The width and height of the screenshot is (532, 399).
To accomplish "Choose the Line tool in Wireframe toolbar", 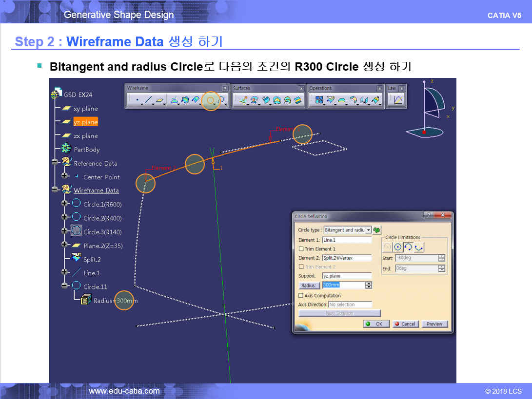I will [x=148, y=100].
